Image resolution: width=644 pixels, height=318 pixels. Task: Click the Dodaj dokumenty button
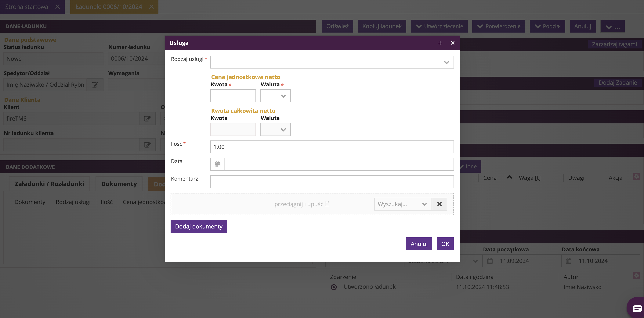(x=198, y=226)
